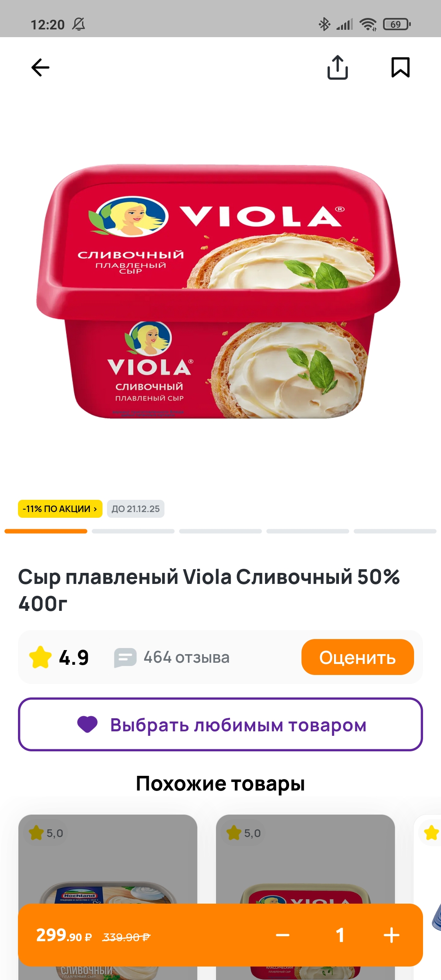The image size is (441, 980).
Task: Tap the yellow rating star
Action: pos(40,657)
